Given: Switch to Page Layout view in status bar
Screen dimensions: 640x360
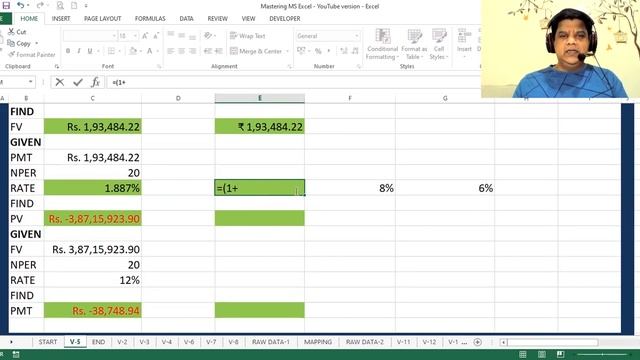Looking at the screenshot, I should 542,354.
